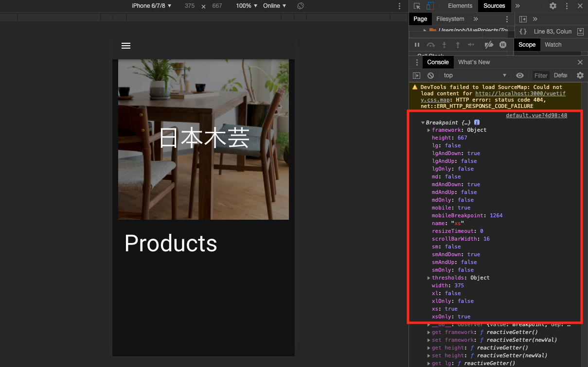The height and width of the screenshot is (367, 588).
Task: Close the console drawer
Action: (580, 62)
